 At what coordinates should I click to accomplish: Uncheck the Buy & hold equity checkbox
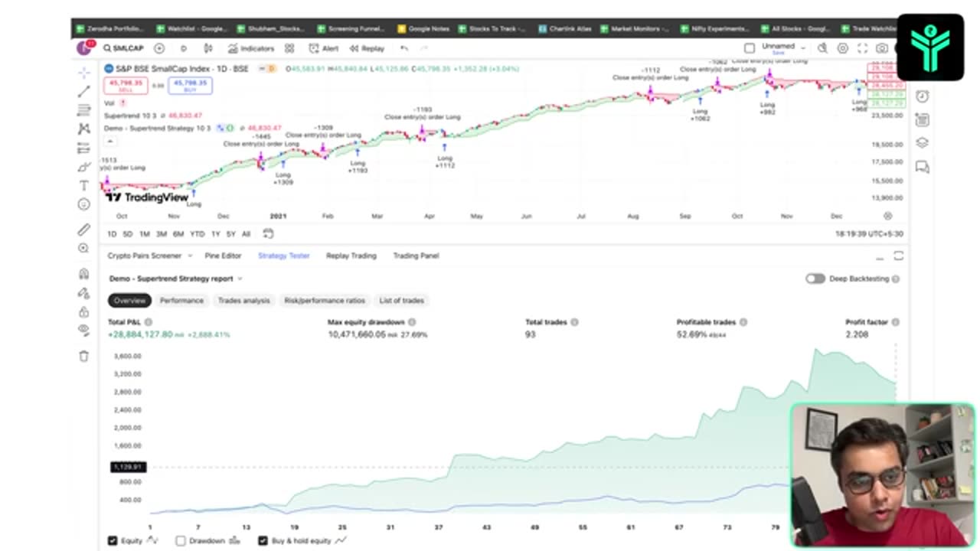tap(263, 540)
